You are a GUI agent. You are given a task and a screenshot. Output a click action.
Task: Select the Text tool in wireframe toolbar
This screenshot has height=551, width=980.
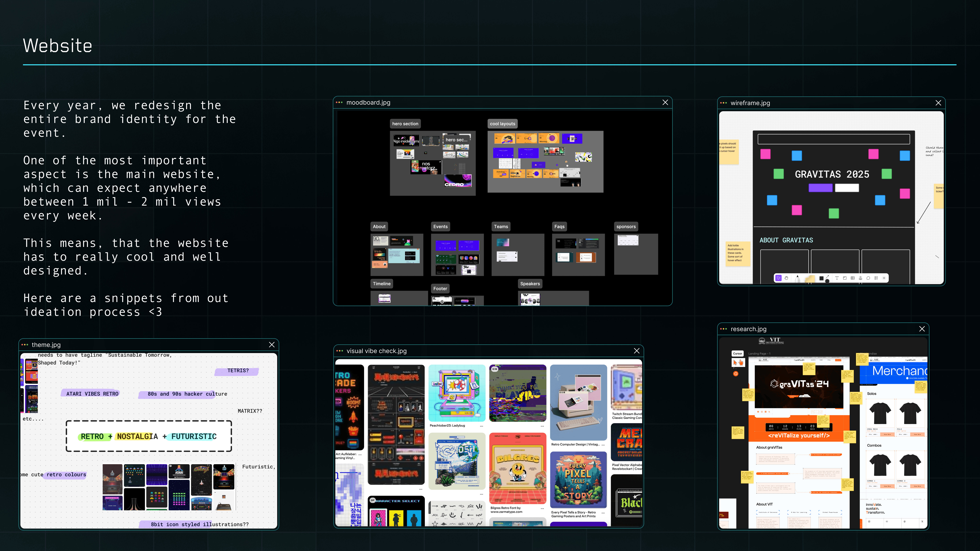pyautogui.click(x=837, y=278)
